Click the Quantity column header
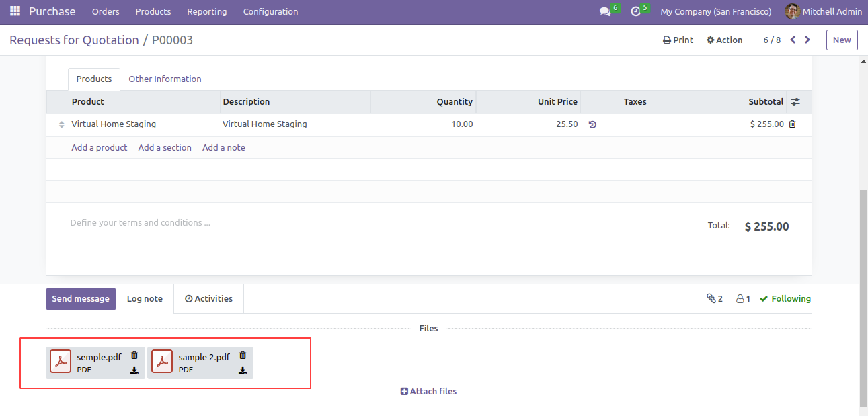Viewport: 868px width, 416px height. tap(424, 101)
